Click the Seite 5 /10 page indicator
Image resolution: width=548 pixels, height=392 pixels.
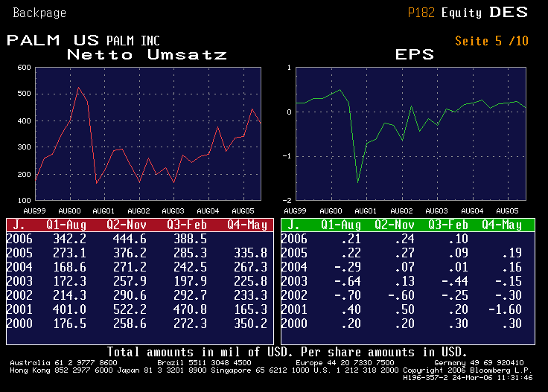[x=491, y=41]
